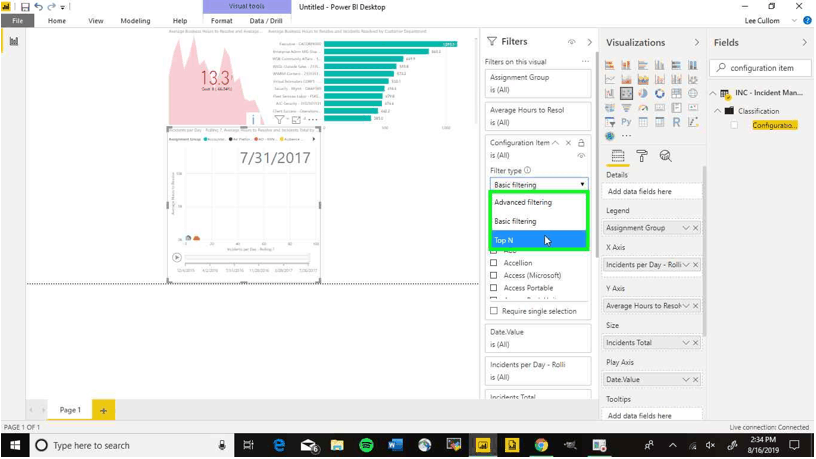Open the Format ribbon tab
The height and width of the screenshot is (459, 816).
tap(222, 21)
